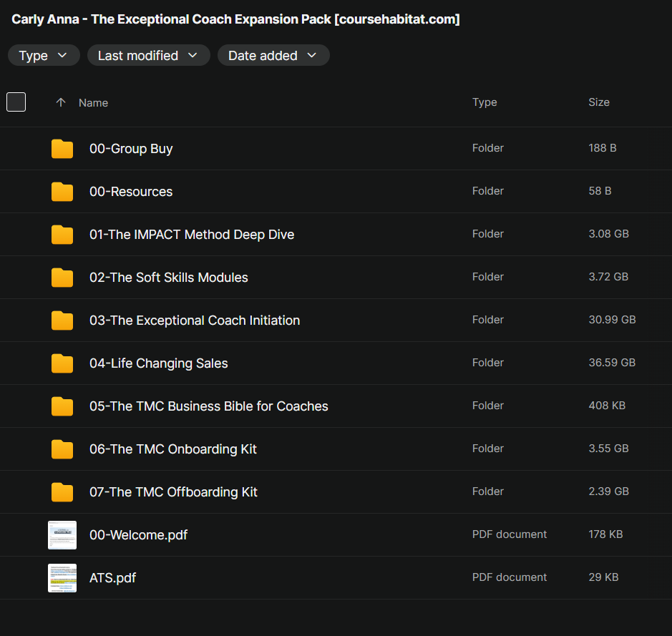Image resolution: width=672 pixels, height=636 pixels.
Task: Click the 29 KB size value
Action: pos(603,577)
